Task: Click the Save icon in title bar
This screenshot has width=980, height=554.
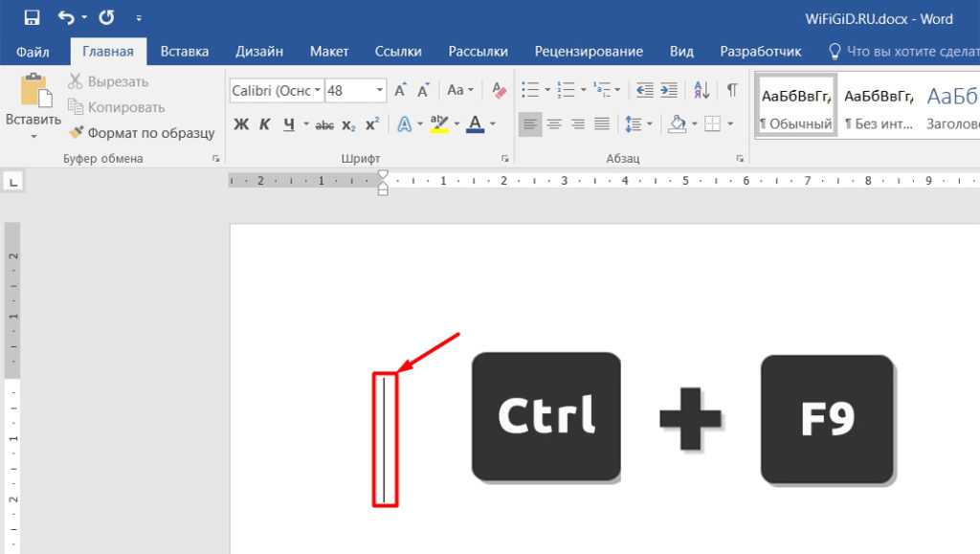Action: [32, 17]
